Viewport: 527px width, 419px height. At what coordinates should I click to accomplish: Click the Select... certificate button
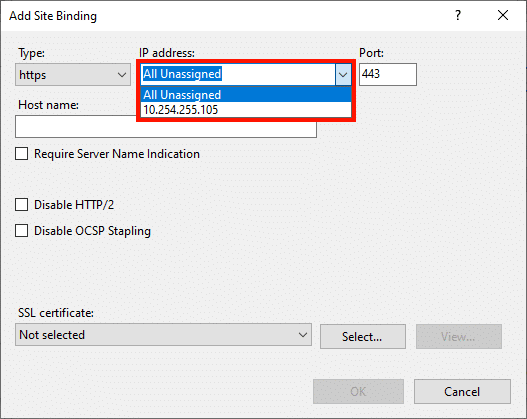coord(363,336)
